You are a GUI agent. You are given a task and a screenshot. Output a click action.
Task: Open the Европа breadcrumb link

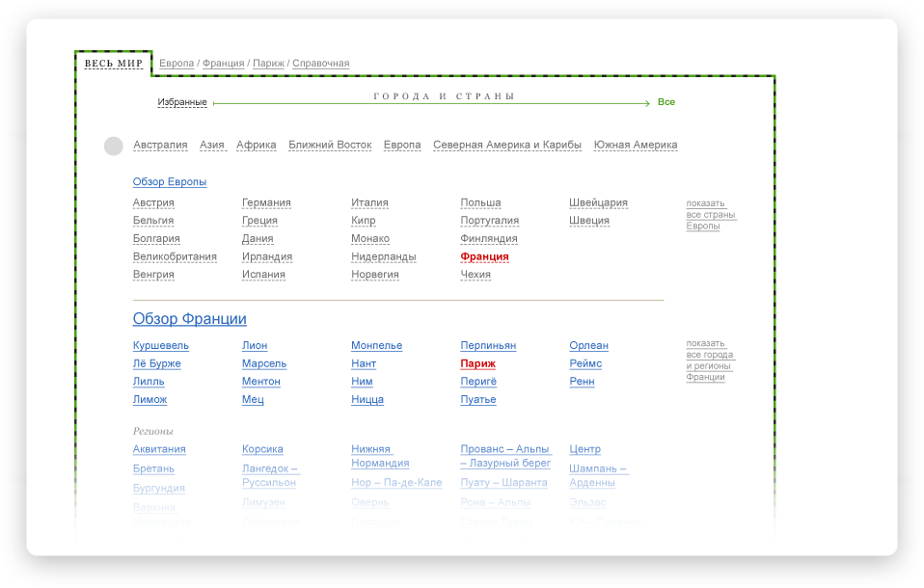point(177,64)
